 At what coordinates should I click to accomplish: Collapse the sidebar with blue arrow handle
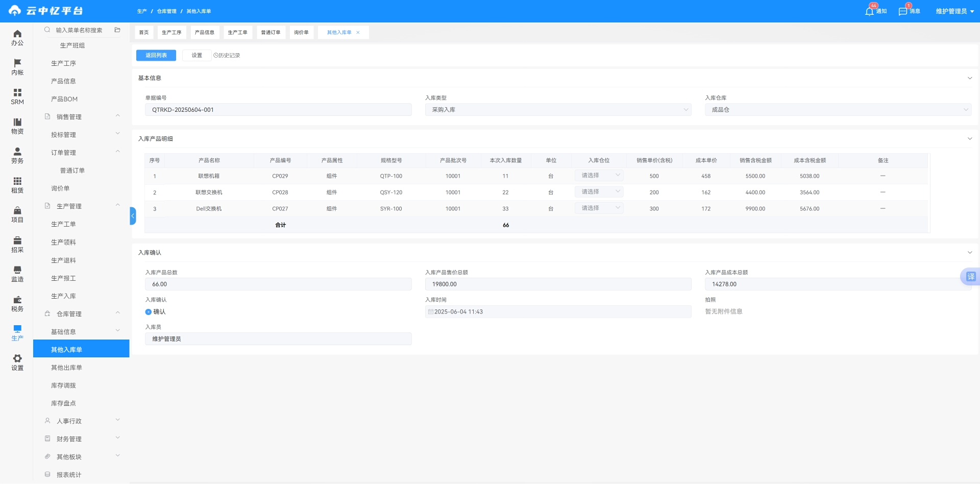coord(133,216)
